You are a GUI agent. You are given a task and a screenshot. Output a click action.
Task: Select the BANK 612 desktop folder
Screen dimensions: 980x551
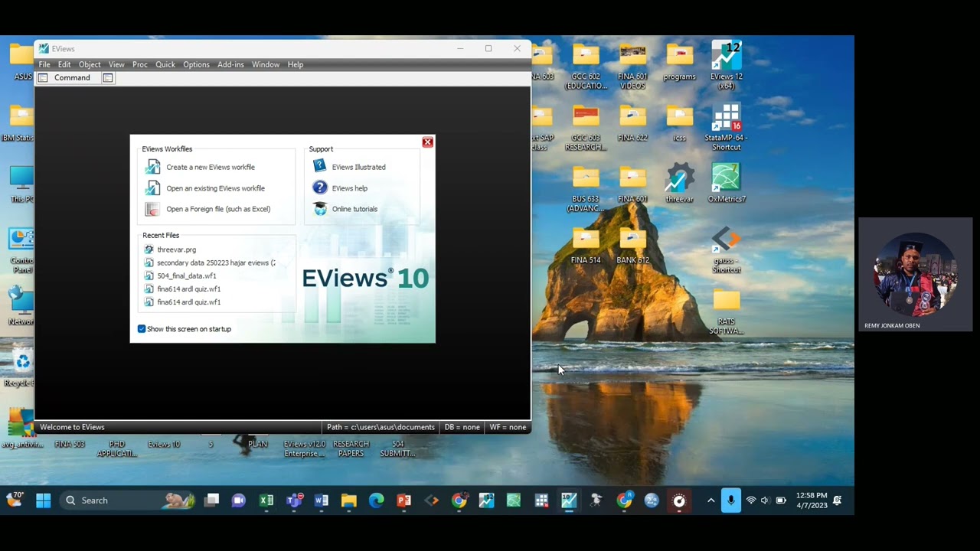[x=632, y=246]
